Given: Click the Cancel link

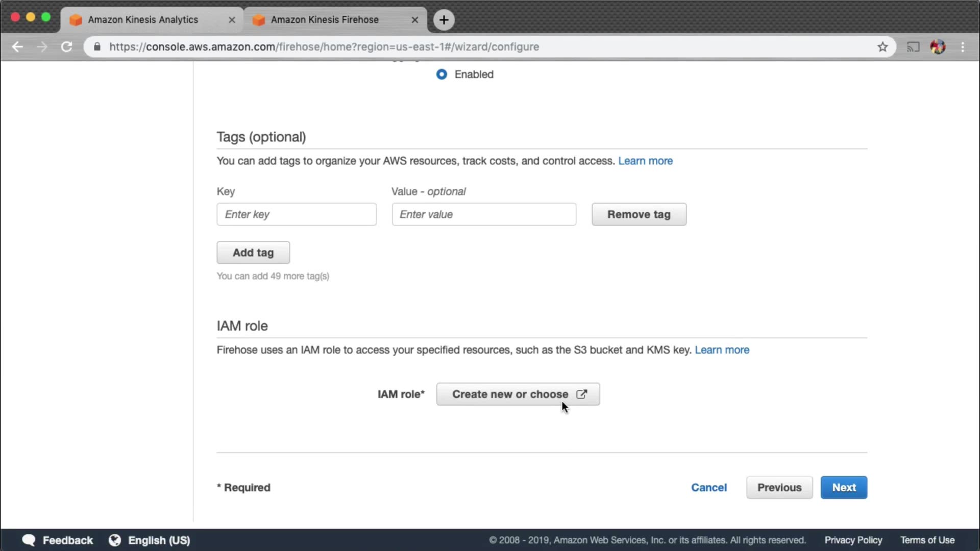Looking at the screenshot, I should pyautogui.click(x=708, y=488).
